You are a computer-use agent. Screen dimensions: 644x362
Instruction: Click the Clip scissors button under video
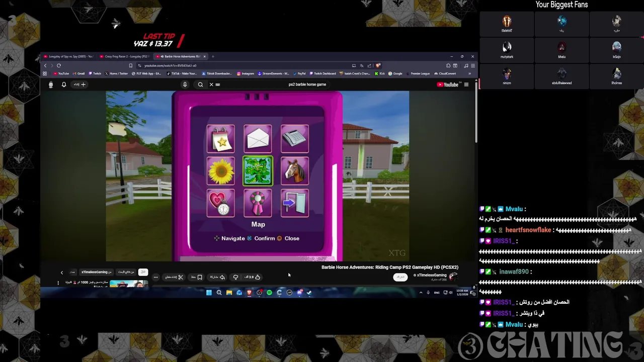[174, 277]
